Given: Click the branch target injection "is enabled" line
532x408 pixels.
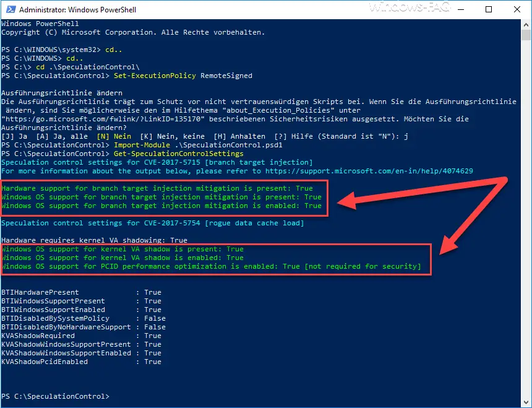Looking at the screenshot, I should (161, 206).
